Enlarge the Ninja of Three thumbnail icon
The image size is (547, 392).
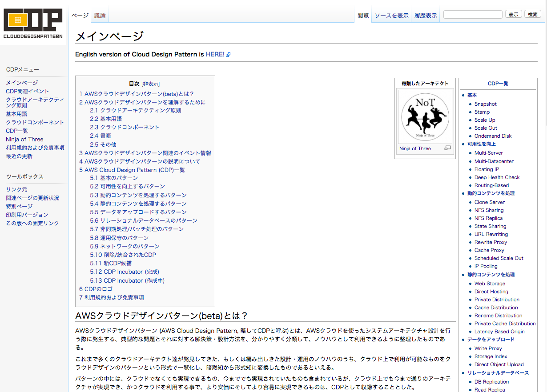(447, 148)
